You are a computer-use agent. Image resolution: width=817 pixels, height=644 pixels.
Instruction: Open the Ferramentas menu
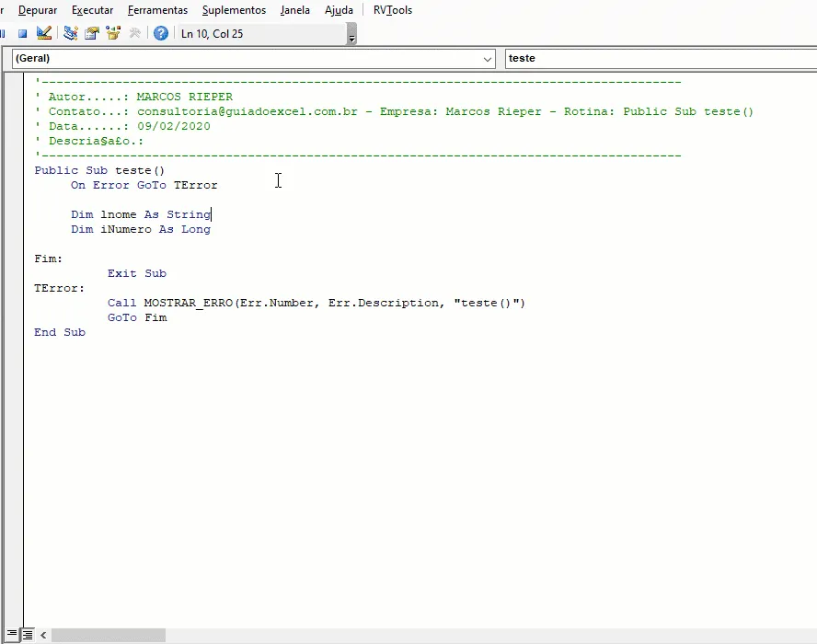click(x=157, y=10)
